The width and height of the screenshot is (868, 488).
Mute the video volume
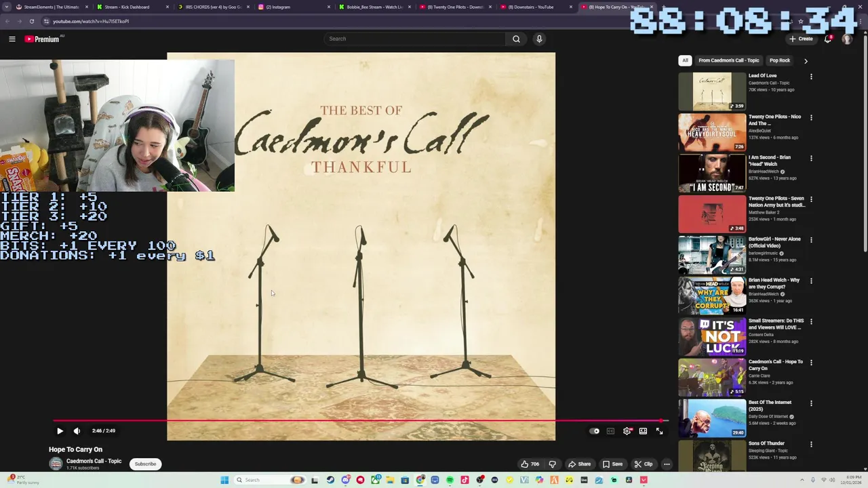pyautogui.click(x=77, y=431)
